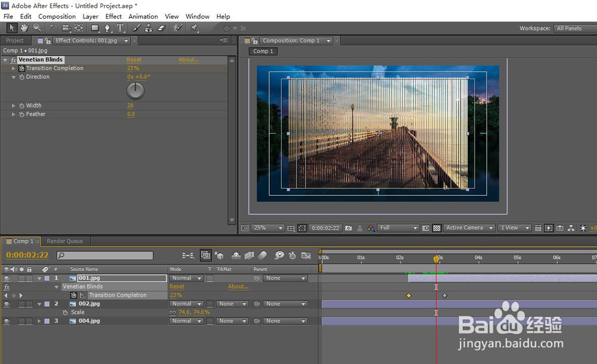Select the Rectangle shape tool
This screenshot has height=364, width=597.
click(x=95, y=28)
